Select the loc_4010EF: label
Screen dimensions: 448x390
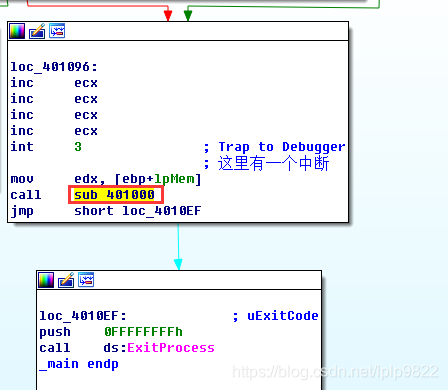point(83,316)
